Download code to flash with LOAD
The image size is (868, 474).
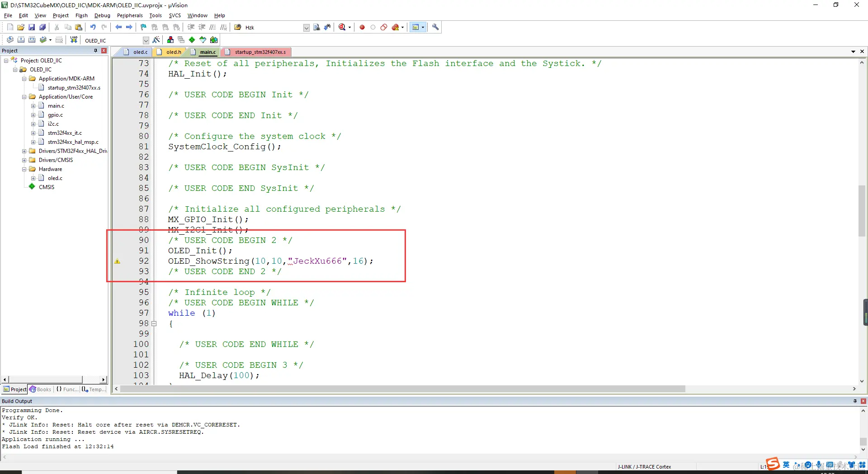[x=74, y=40]
